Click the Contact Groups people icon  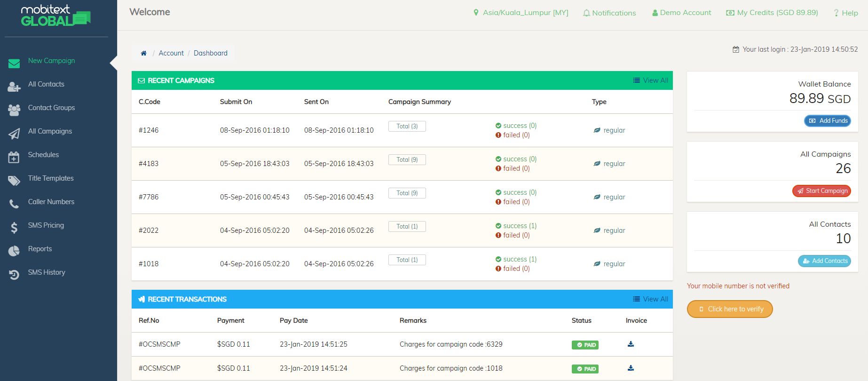click(14, 110)
